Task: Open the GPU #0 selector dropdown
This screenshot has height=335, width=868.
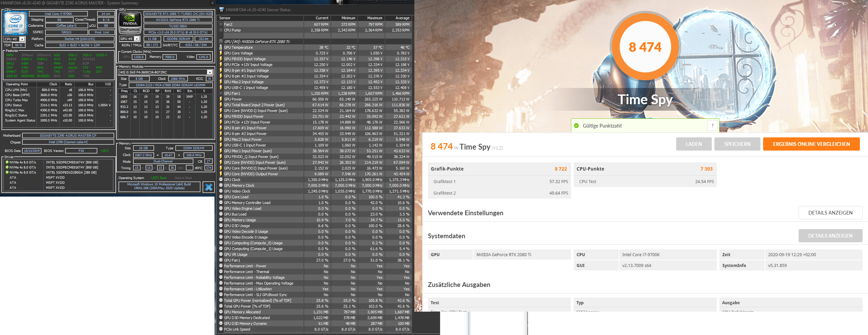Action: coord(137,39)
